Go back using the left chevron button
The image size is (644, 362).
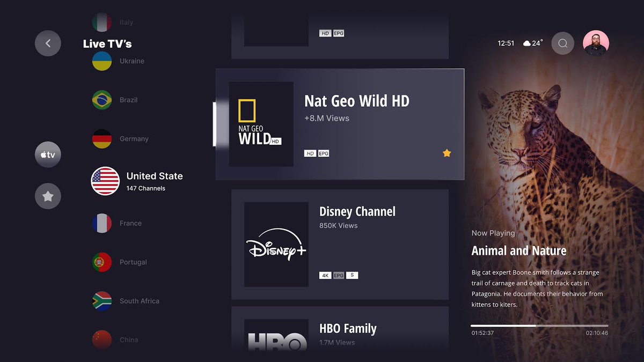pos(48,43)
